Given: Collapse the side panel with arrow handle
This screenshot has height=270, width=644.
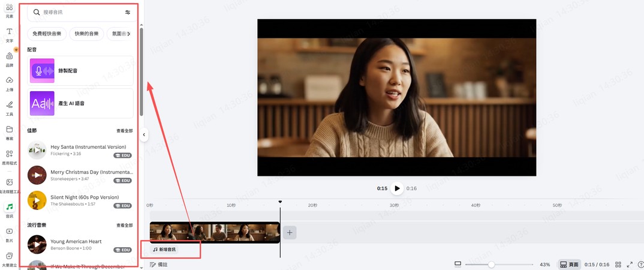Looking at the screenshot, I should (x=144, y=134).
